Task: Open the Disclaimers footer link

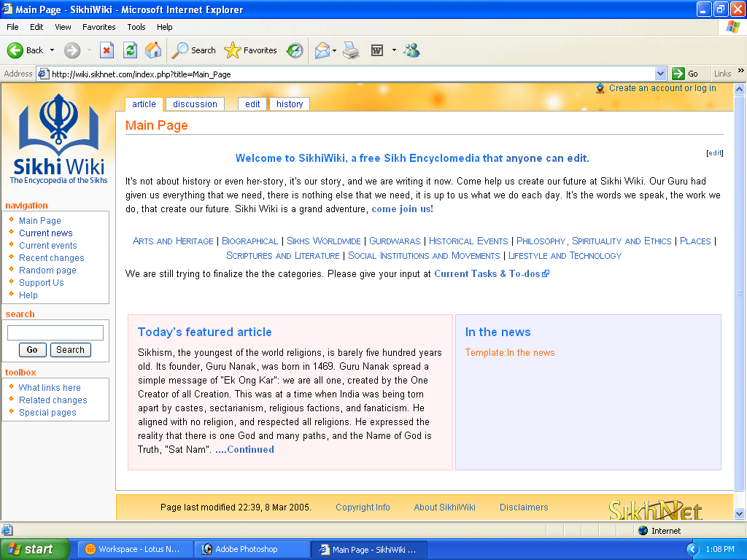Action: point(524,507)
